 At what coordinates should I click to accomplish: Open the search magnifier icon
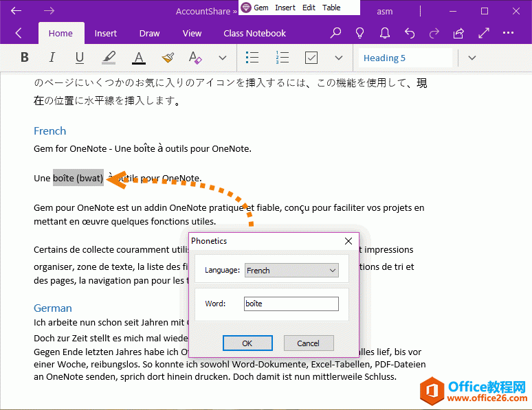pyautogui.click(x=335, y=33)
